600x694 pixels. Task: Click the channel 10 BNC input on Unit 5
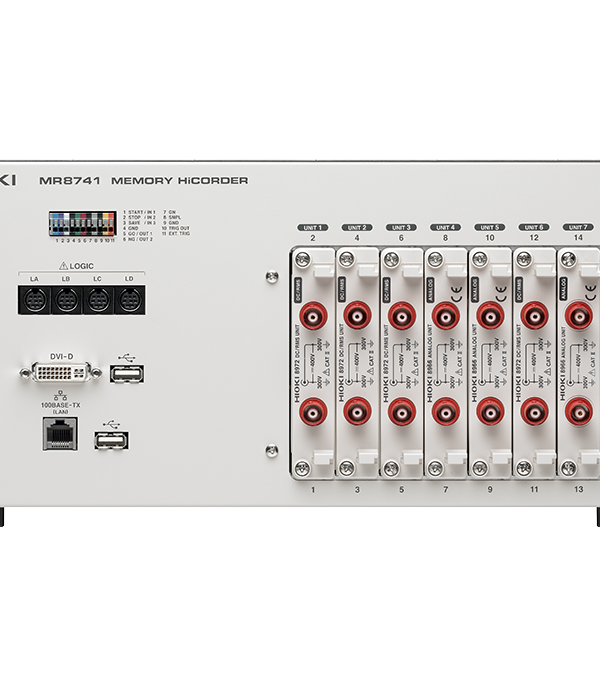click(490, 316)
